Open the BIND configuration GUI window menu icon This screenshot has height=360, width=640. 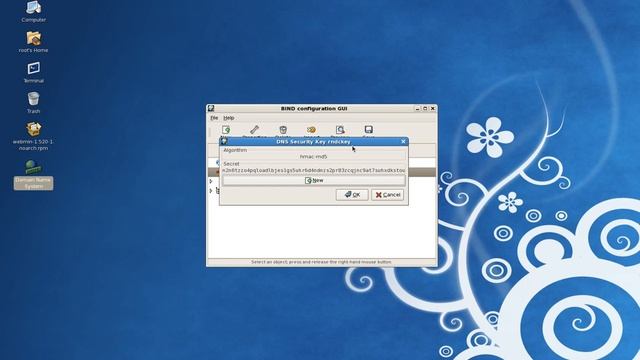point(211,108)
